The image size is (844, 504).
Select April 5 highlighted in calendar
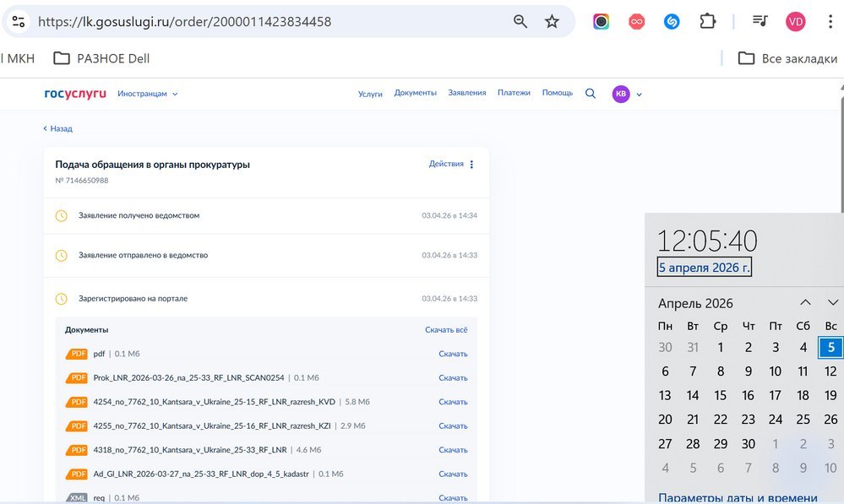pyautogui.click(x=830, y=348)
